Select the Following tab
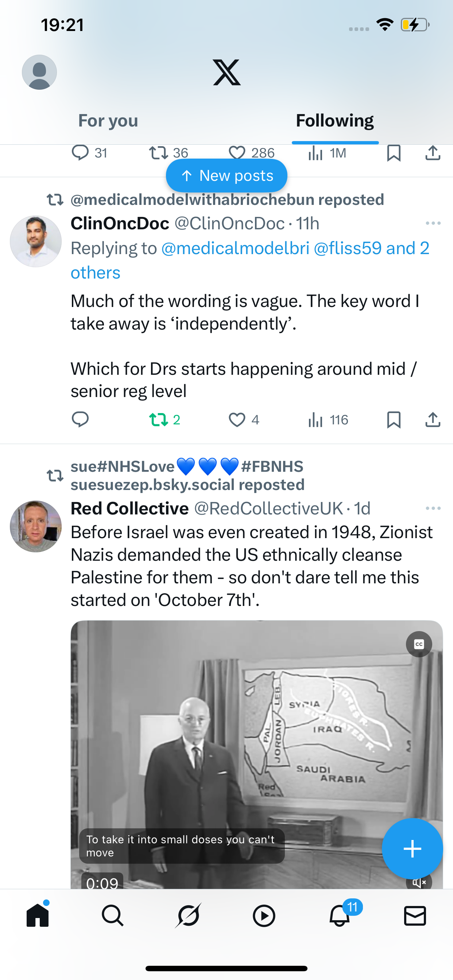 click(334, 121)
